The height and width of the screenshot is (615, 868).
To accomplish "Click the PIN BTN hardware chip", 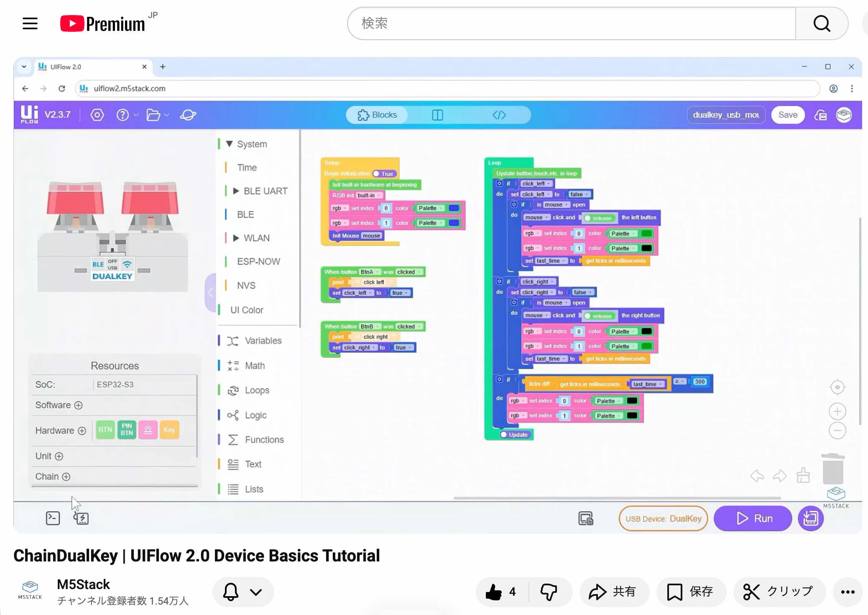I will pos(127,430).
